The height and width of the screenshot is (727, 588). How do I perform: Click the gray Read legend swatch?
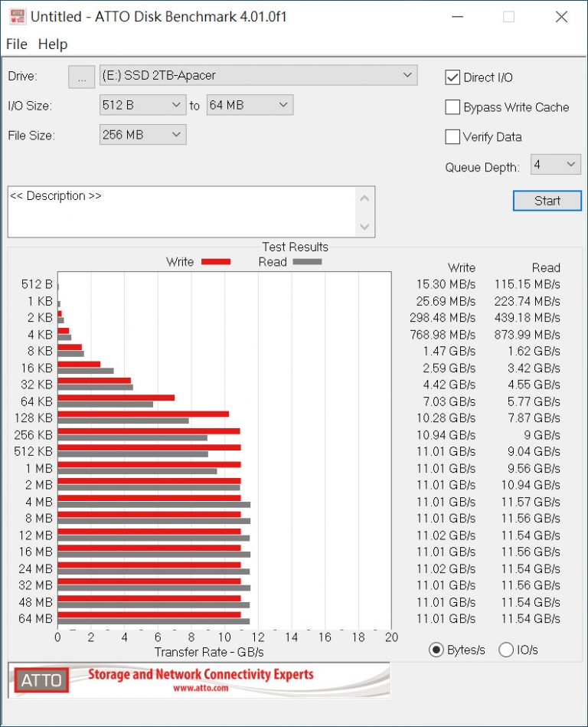click(x=307, y=262)
